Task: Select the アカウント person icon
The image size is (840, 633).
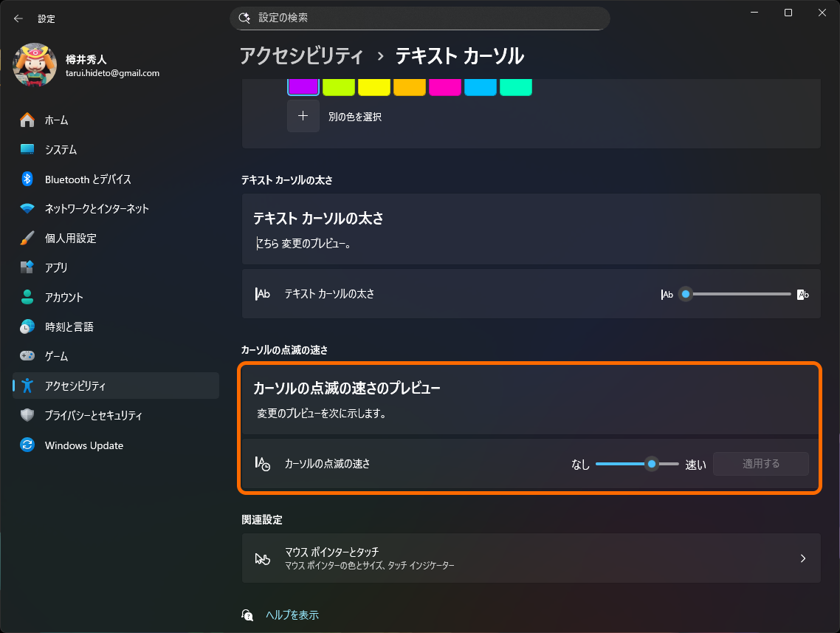Action: pos(27,297)
